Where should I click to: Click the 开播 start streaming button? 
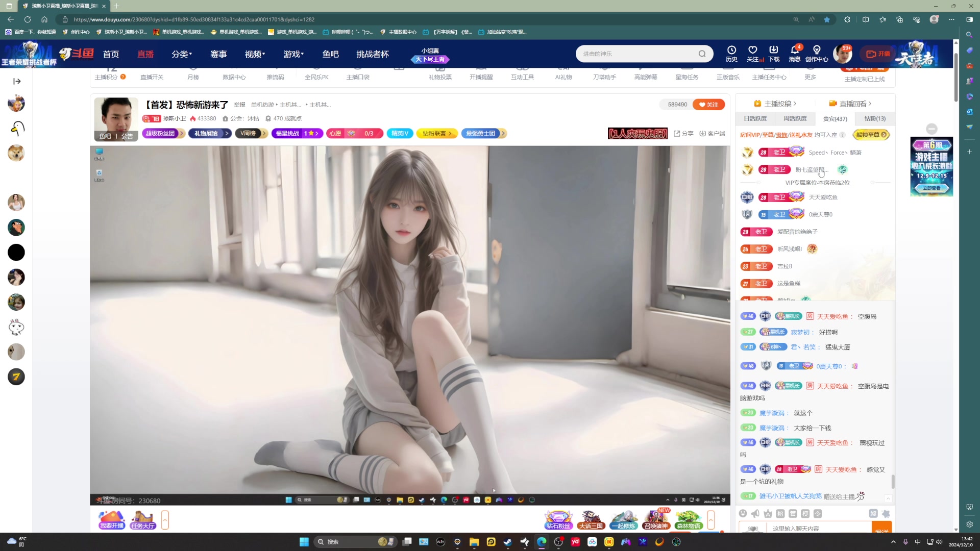878,54
